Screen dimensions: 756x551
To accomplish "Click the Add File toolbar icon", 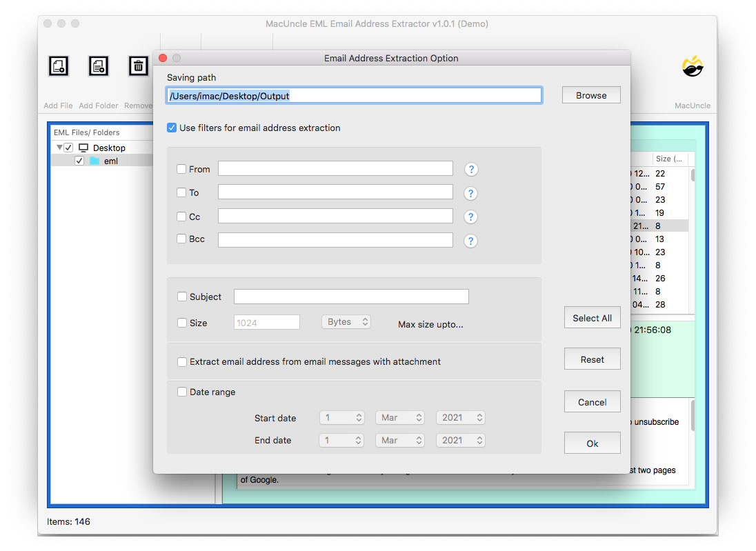I will (59, 66).
